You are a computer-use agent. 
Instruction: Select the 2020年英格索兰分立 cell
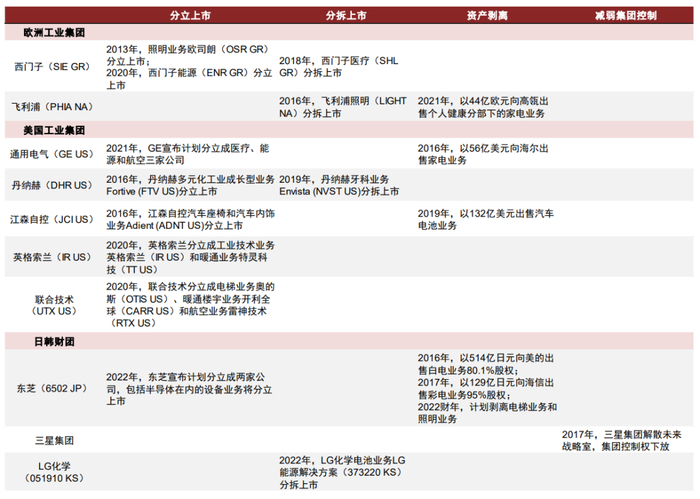(190, 258)
